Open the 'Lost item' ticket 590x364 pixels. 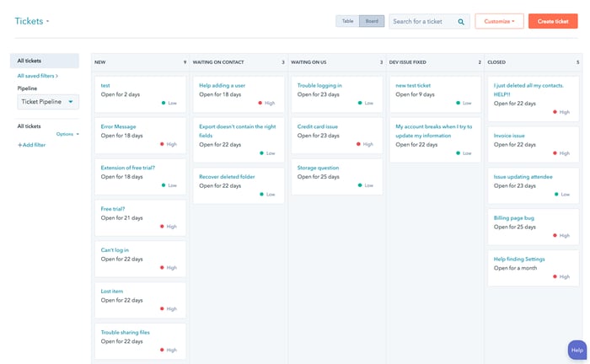click(112, 292)
